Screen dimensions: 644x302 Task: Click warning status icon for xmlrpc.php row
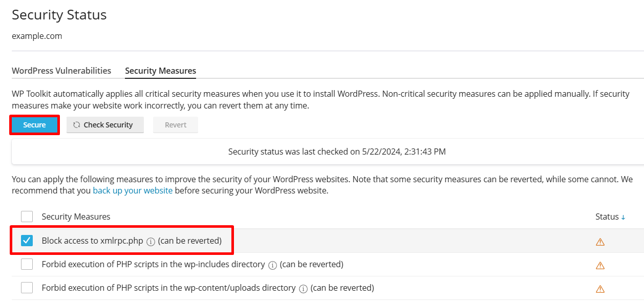(600, 242)
